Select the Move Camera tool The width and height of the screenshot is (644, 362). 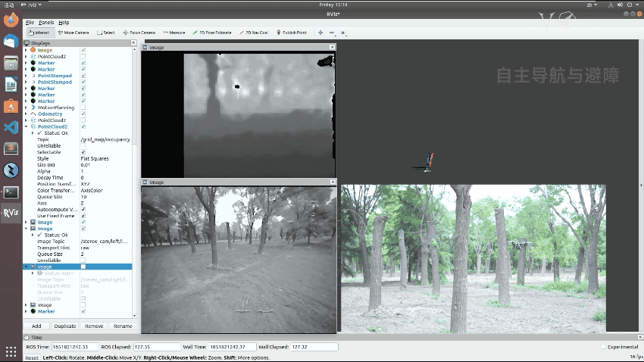click(x=73, y=33)
